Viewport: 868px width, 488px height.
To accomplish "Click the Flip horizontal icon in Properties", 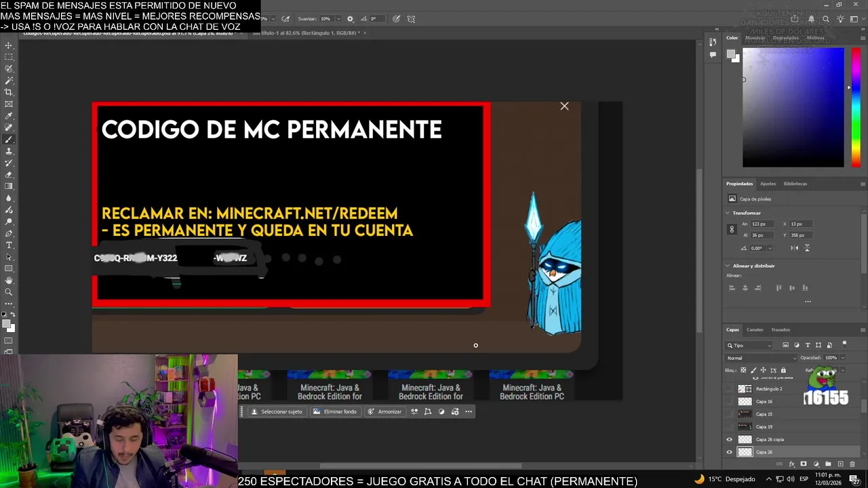I will [x=794, y=248].
